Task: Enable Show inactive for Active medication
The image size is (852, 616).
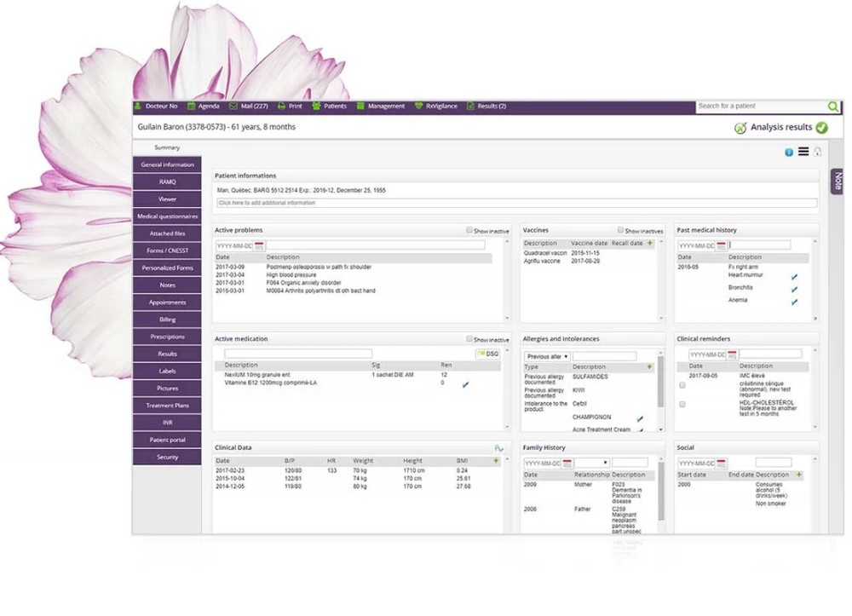Action: point(469,339)
